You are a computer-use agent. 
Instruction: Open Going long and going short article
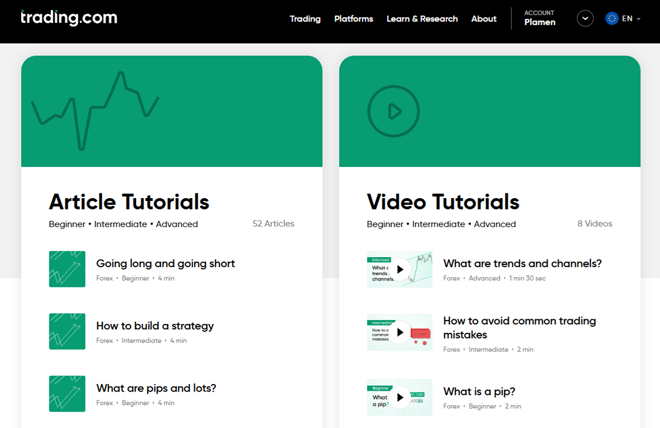165,263
